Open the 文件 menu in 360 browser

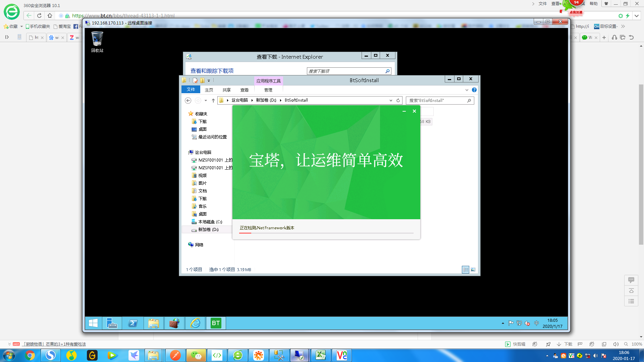click(542, 4)
